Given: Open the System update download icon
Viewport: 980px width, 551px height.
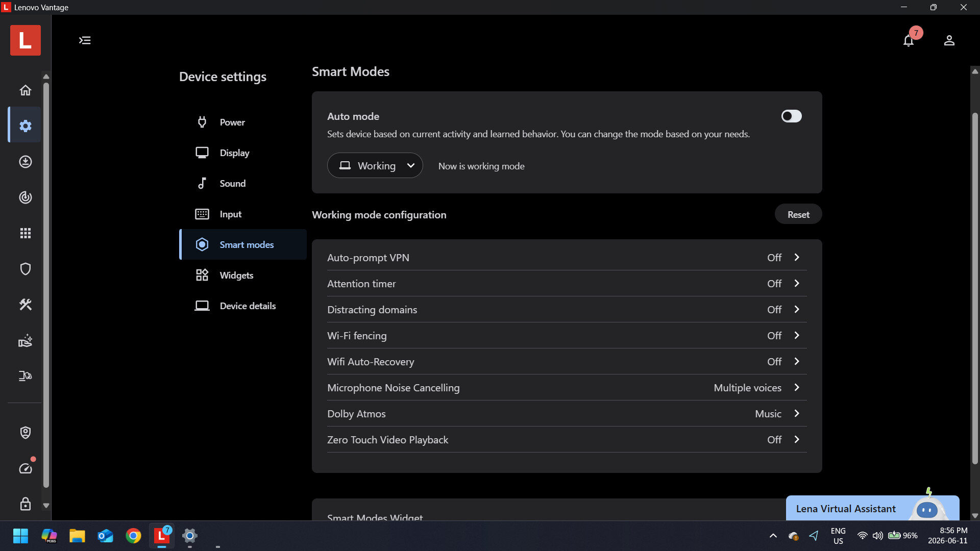Looking at the screenshot, I should [x=26, y=162].
